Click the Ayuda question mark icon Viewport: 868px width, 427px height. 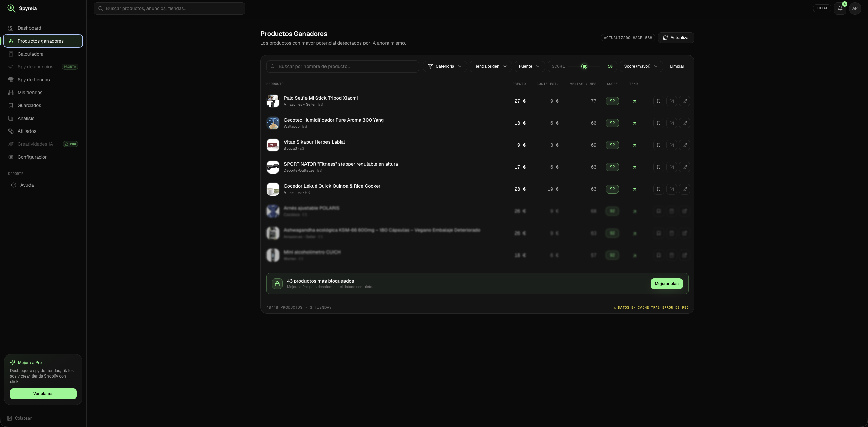[14, 185]
